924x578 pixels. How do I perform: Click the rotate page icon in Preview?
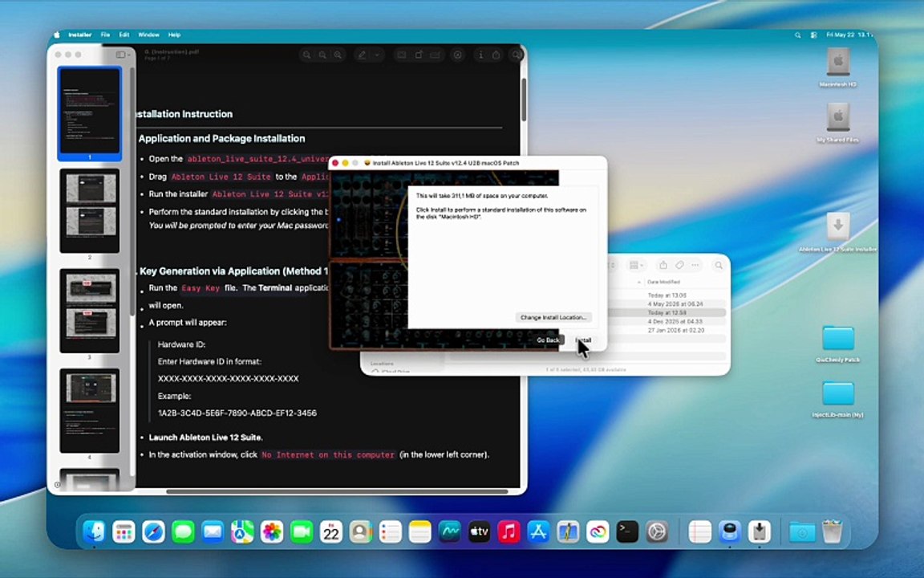point(419,55)
